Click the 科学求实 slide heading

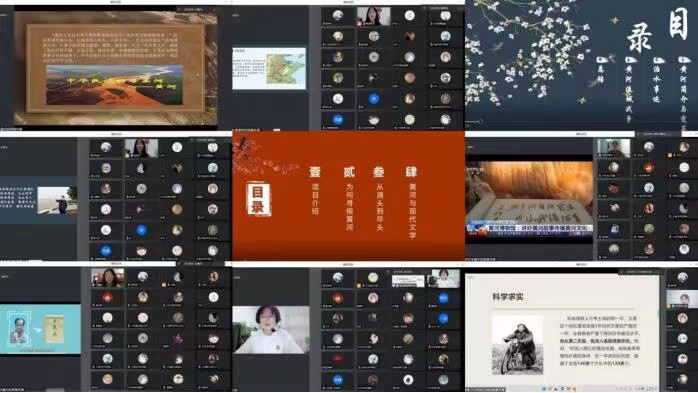(x=508, y=296)
